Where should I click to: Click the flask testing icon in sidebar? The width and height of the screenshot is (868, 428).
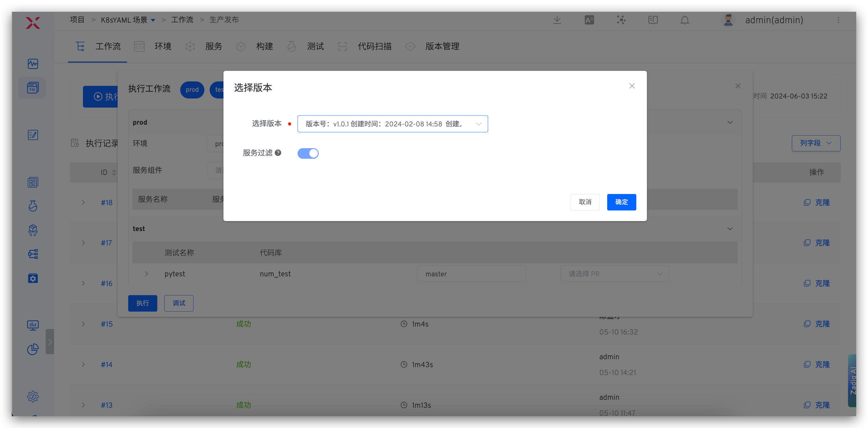pos(33,206)
